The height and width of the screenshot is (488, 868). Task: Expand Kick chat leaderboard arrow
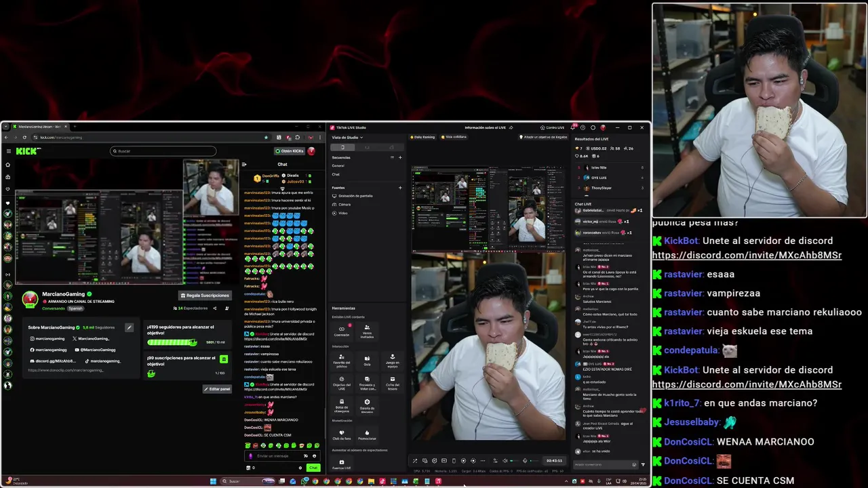(282, 188)
